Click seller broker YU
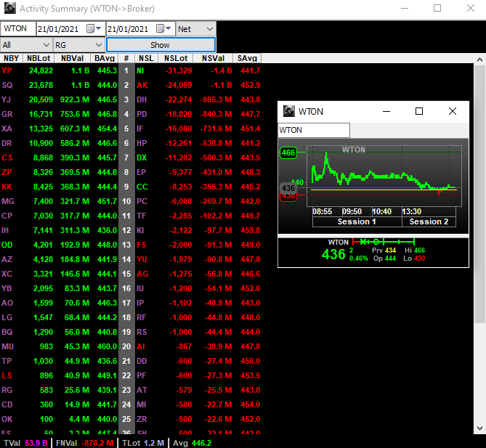486x448 pixels. coord(142,259)
